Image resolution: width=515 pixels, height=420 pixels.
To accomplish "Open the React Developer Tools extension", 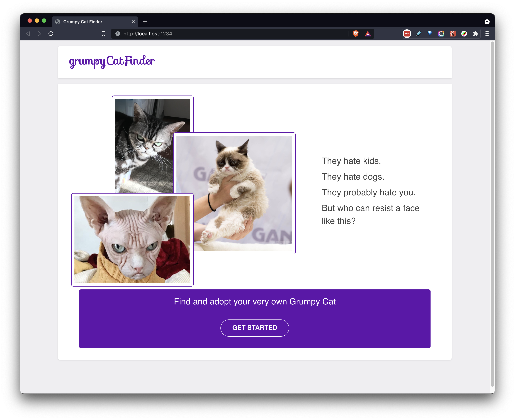I will pos(452,34).
